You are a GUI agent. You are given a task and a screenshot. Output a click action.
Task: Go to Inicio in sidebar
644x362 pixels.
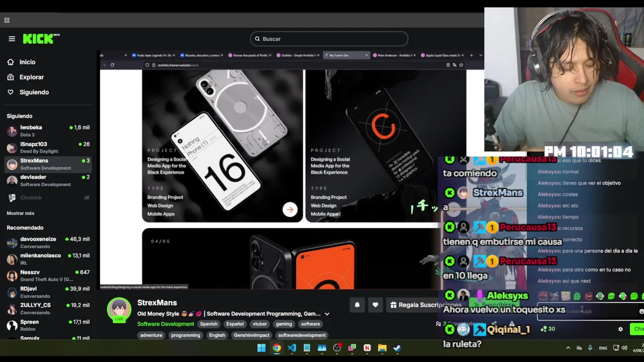[x=27, y=62]
